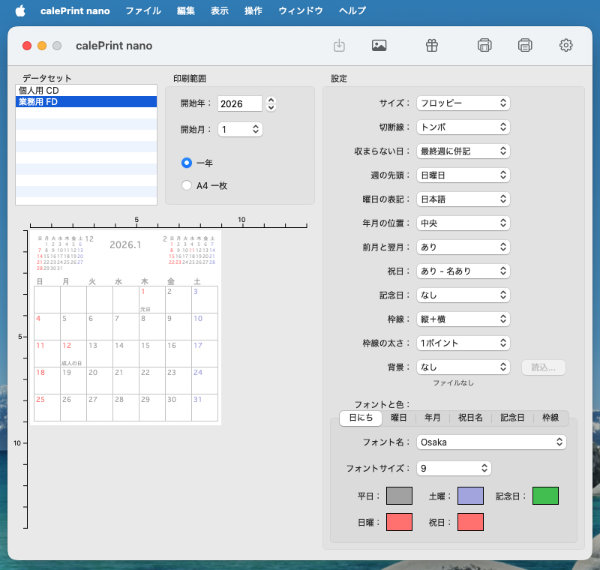600x570 pixels.
Task: Click the picture icon in toolbar
Action: pyautogui.click(x=379, y=45)
